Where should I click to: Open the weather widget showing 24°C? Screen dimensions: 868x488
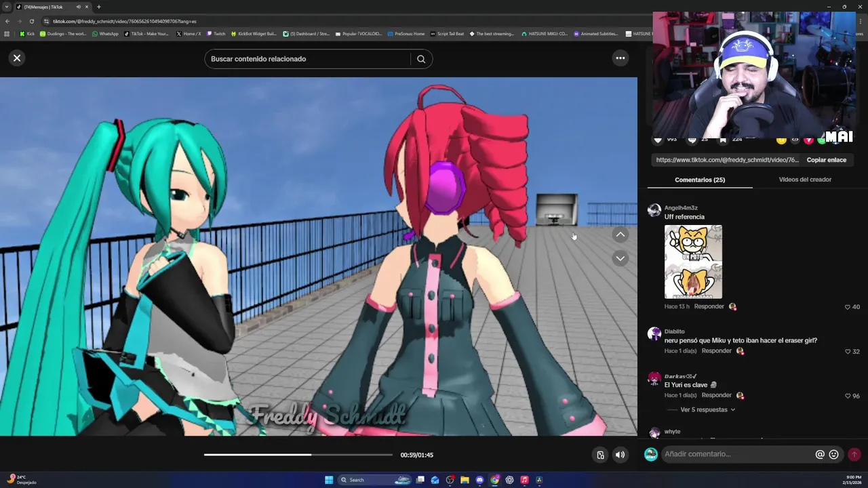21,480
